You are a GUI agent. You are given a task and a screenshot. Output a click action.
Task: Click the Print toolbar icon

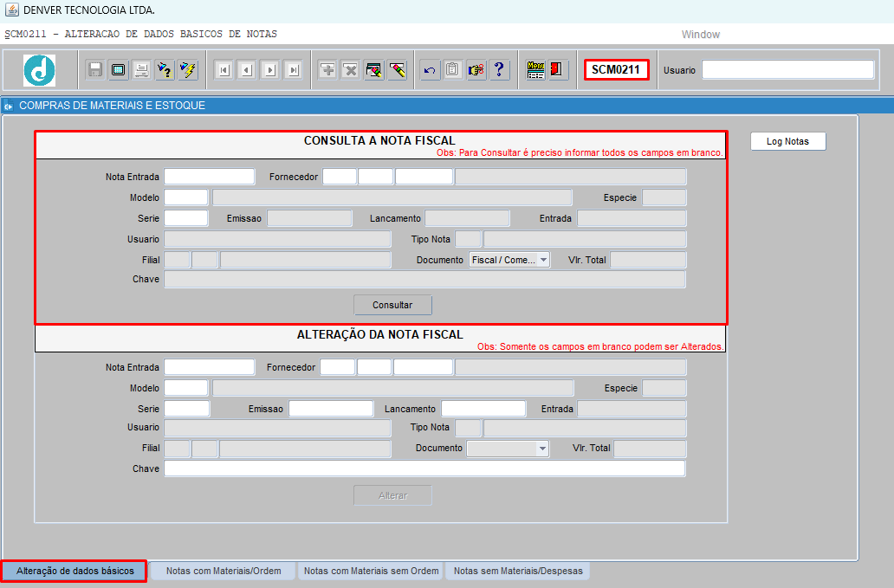tap(141, 70)
